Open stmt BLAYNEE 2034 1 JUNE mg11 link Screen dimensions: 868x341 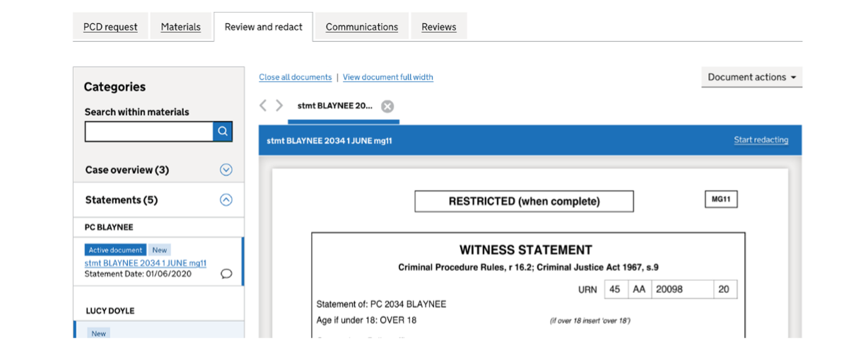point(146,263)
